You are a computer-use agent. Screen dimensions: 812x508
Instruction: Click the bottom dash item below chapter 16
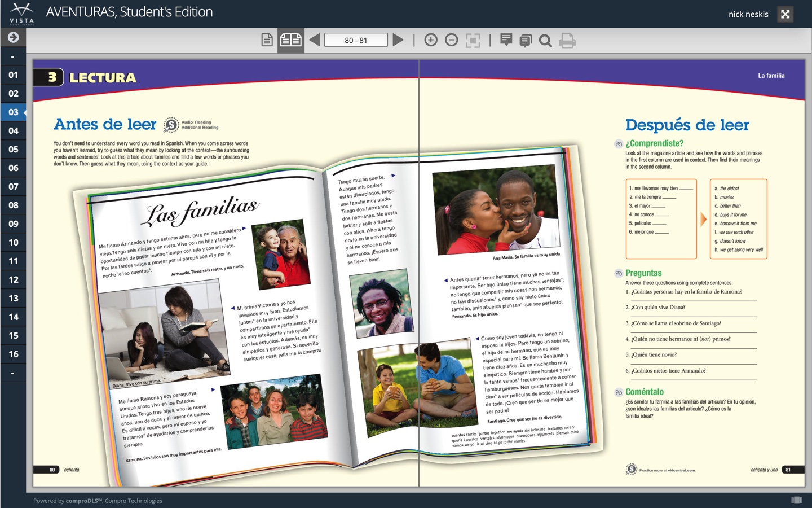14,373
